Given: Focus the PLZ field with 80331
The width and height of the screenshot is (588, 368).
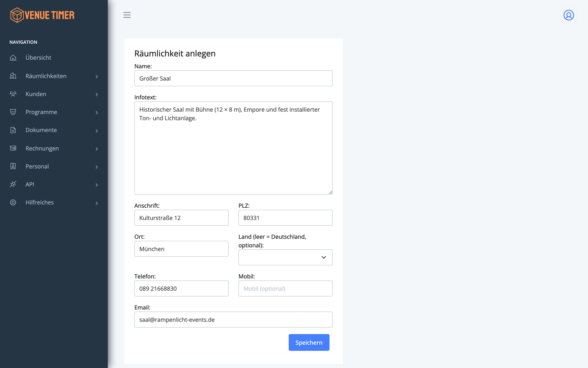Looking at the screenshot, I should pyautogui.click(x=285, y=218).
